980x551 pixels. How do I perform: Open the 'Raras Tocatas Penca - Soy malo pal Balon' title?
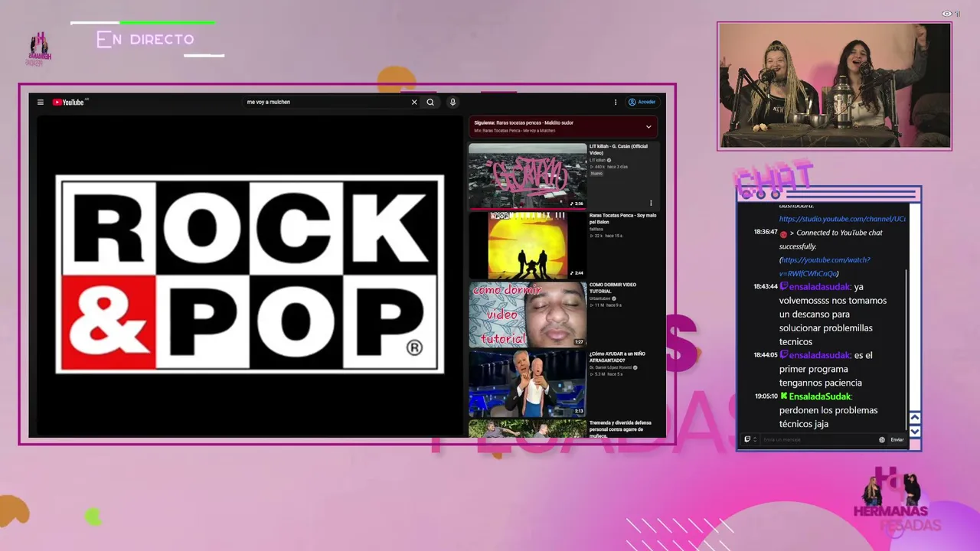click(622, 218)
